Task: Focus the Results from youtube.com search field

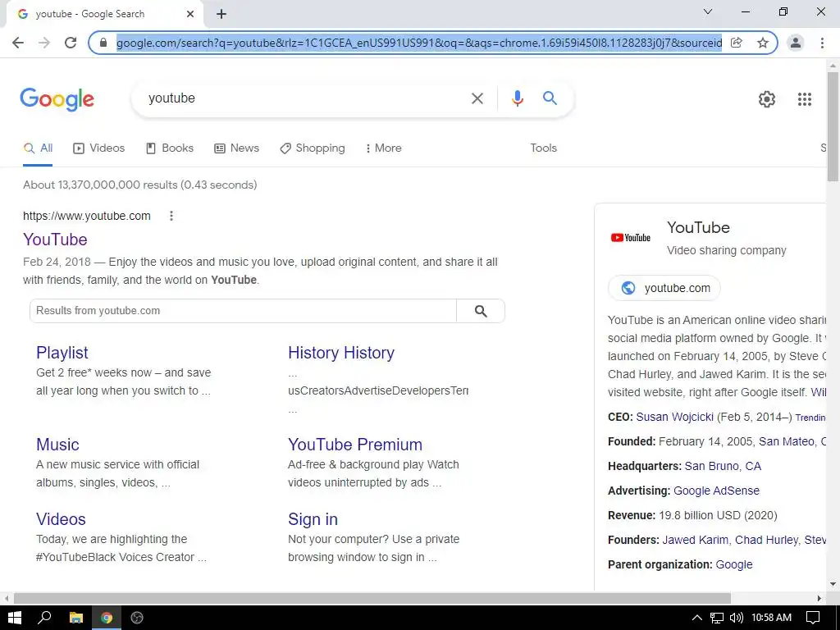Action: [243, 311]
